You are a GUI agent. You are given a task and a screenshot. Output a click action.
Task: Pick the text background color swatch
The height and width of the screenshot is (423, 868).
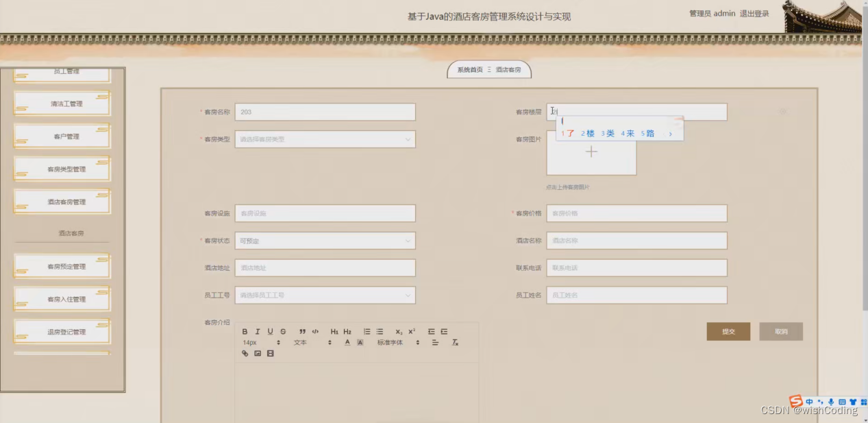click(x=360, y=343)
